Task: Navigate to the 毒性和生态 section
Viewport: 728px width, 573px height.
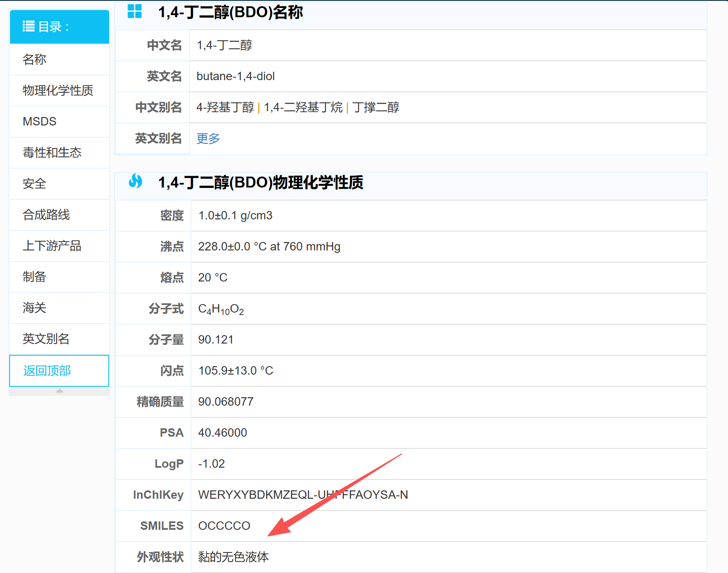Action: point(52,153)
